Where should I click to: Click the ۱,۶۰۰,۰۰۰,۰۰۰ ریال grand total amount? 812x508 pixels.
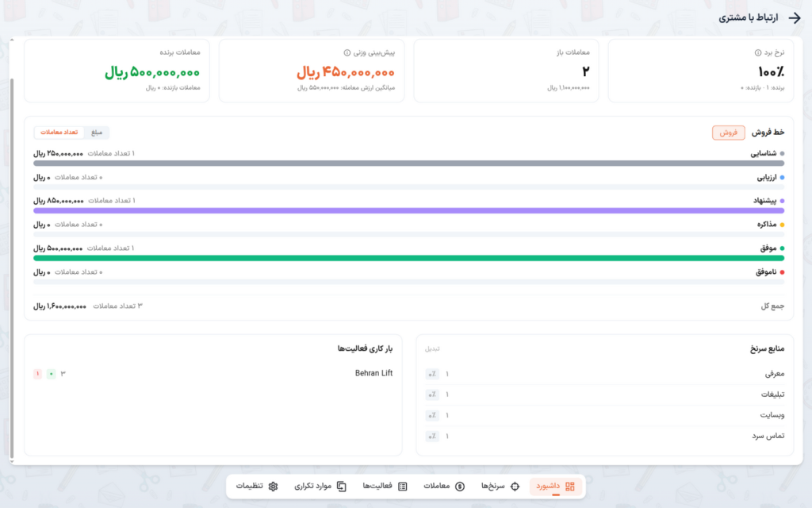(59, 306)
